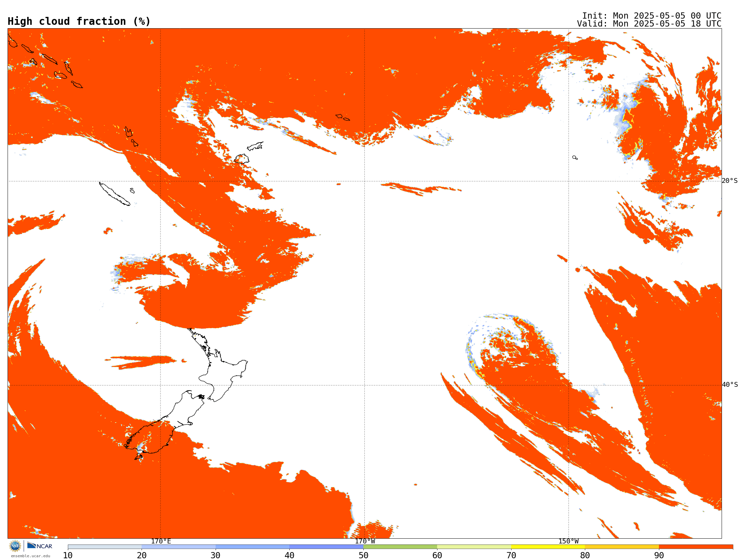
Task: Click the green 50-60 colorbar segment
Action: click(x=400, y=547)
